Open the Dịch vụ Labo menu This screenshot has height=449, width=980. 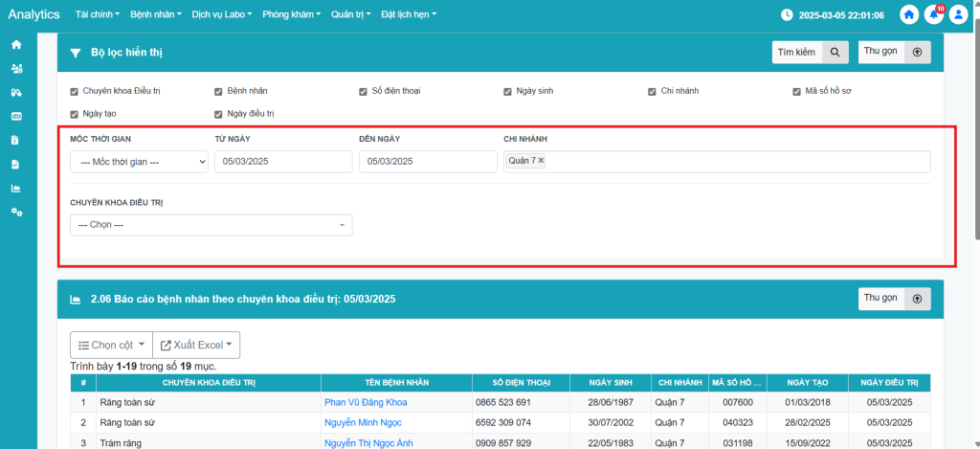point(220,15)
